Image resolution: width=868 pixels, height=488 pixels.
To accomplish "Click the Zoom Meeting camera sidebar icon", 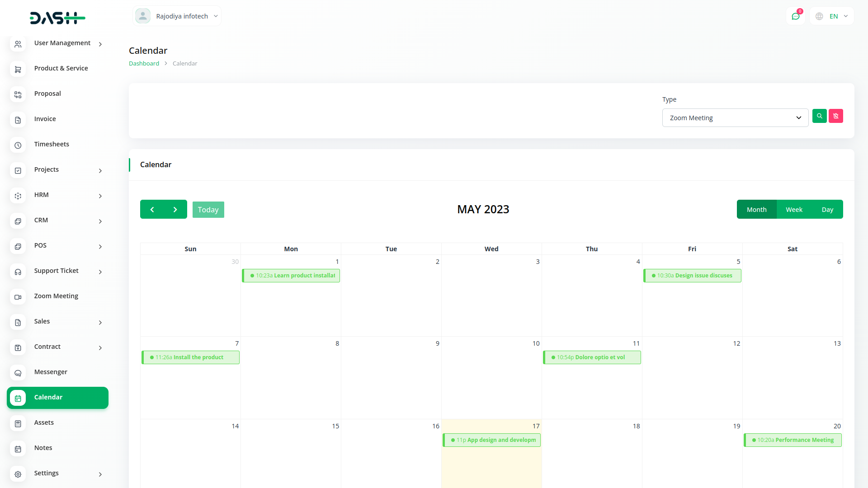I will click(18, 297).
